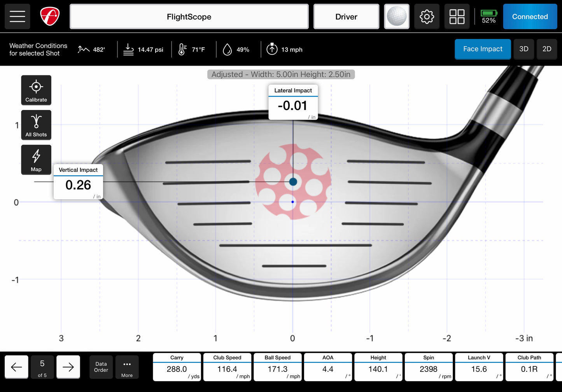Screen dimensions: 562x392
Task: Select the Face Impact view
Action: coord(482,49)
